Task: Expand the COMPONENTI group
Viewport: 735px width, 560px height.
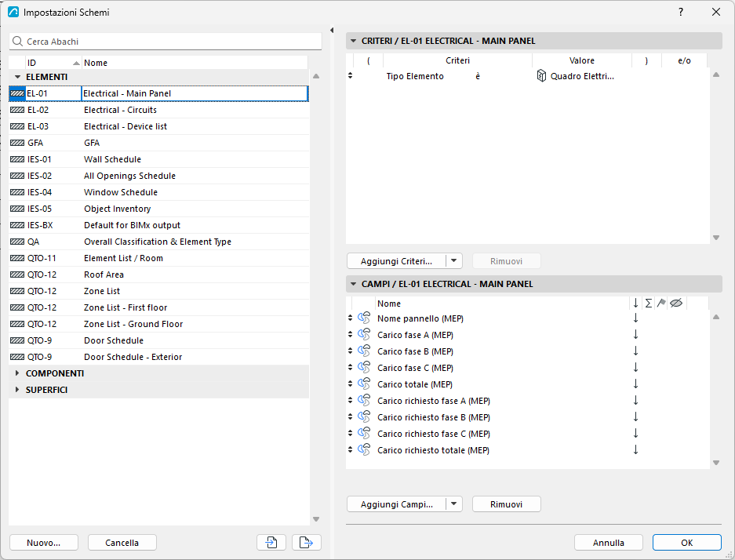Action: (17, 373)
